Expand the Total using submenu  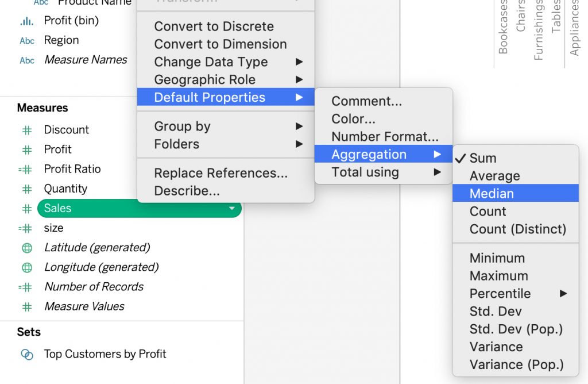(383, 172)
